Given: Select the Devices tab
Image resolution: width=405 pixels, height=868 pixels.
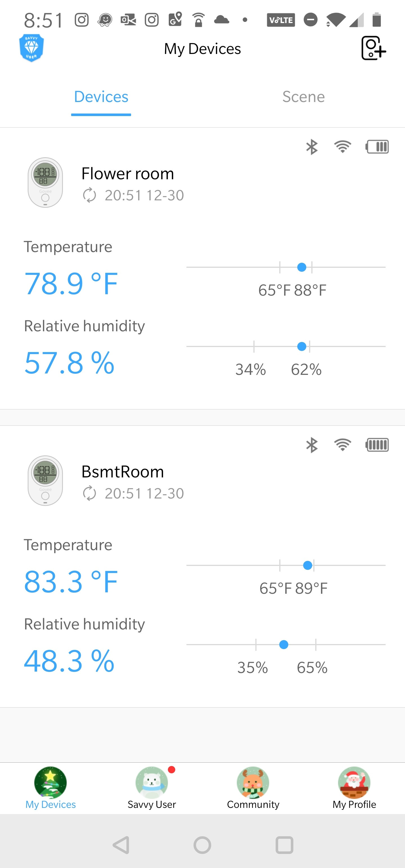Looking at the screenshot, I should tap(101, 97).
